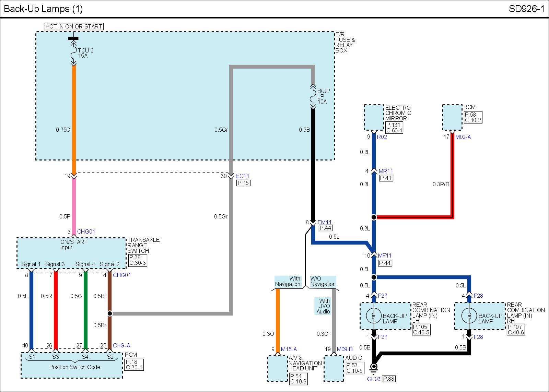The image size is (549, 392).
Task: Click the '0.5P' pink wire label
Action: click(65, 216)
